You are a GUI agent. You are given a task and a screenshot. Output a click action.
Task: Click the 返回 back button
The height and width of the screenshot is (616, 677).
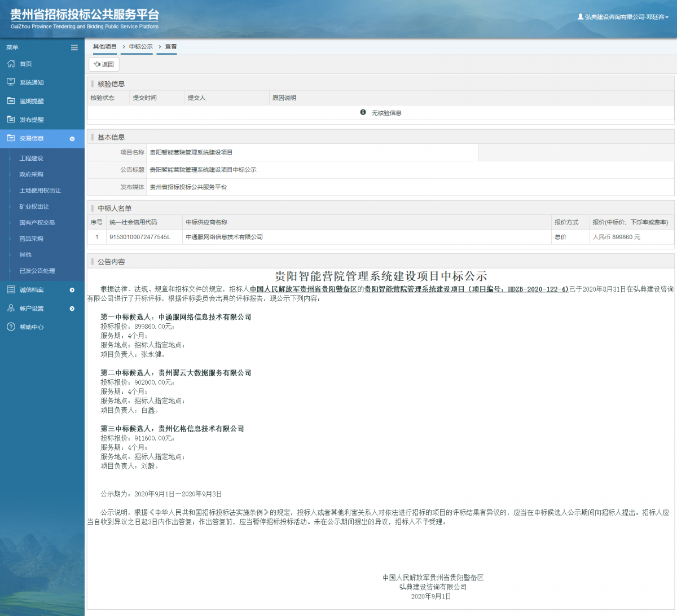point(104,64)
